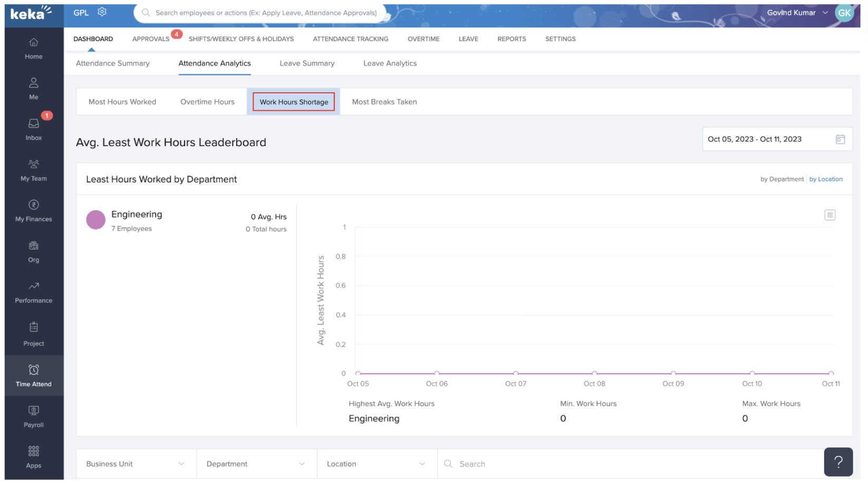868x484 pixels.
Task: Click the Engineering purple color circle
Action: [x=96, y=220]
